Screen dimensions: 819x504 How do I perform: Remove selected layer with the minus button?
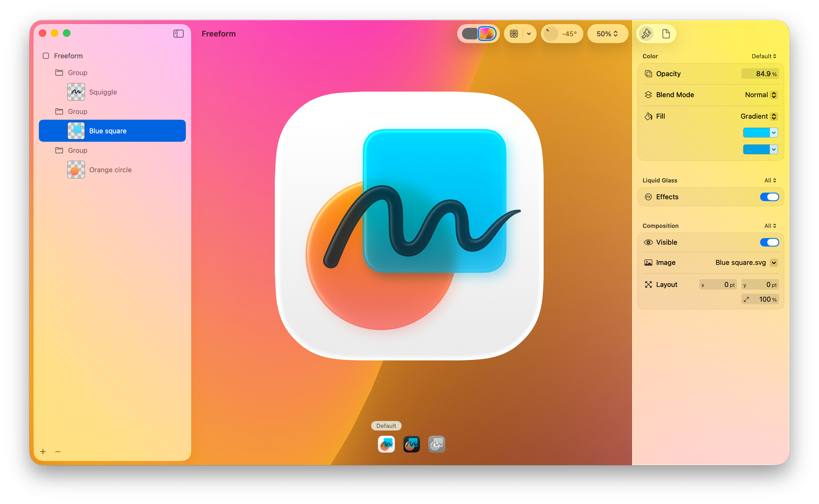point(58,452)
